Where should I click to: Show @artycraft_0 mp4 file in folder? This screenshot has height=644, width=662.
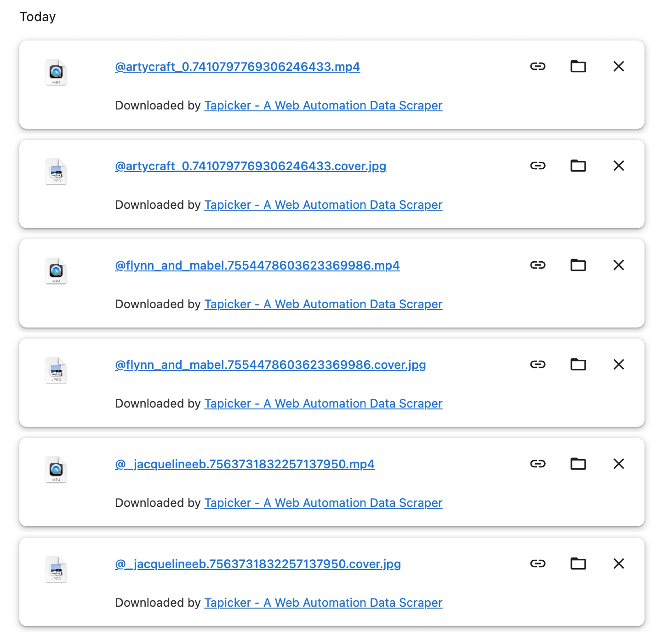click(578, 66)
